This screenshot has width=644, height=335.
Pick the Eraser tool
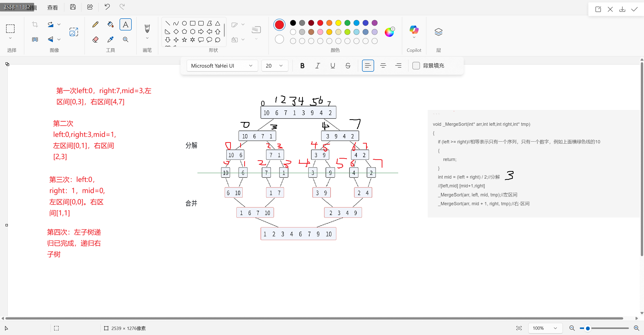95,39
